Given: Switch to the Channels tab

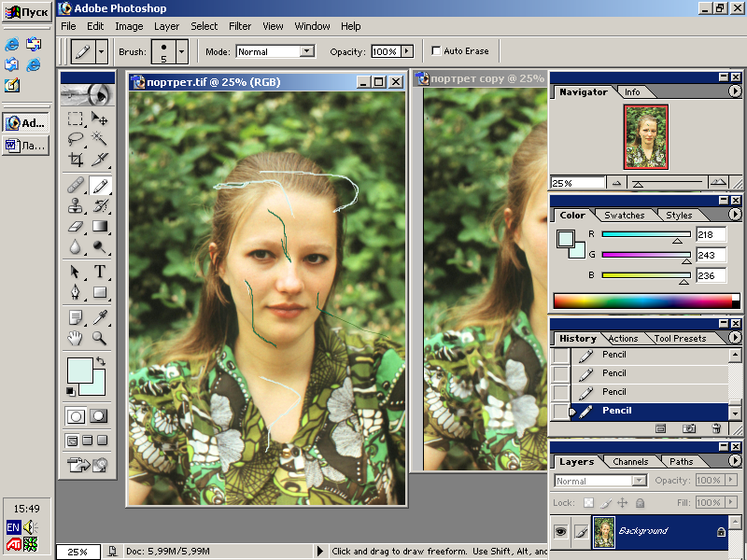Looking at the screenshot, I should [630, 461].
